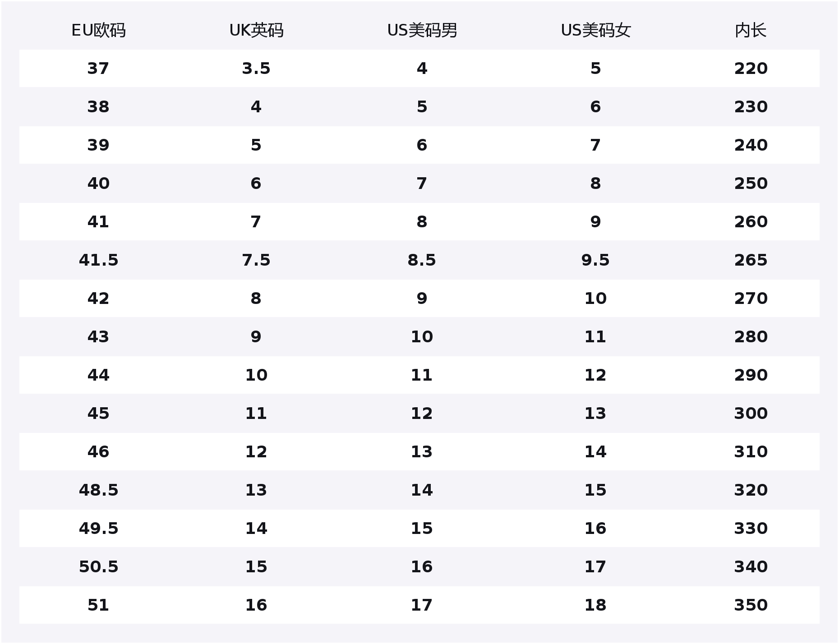
Task: Select the US women's 9.5 cell
Action: [595, 260]
